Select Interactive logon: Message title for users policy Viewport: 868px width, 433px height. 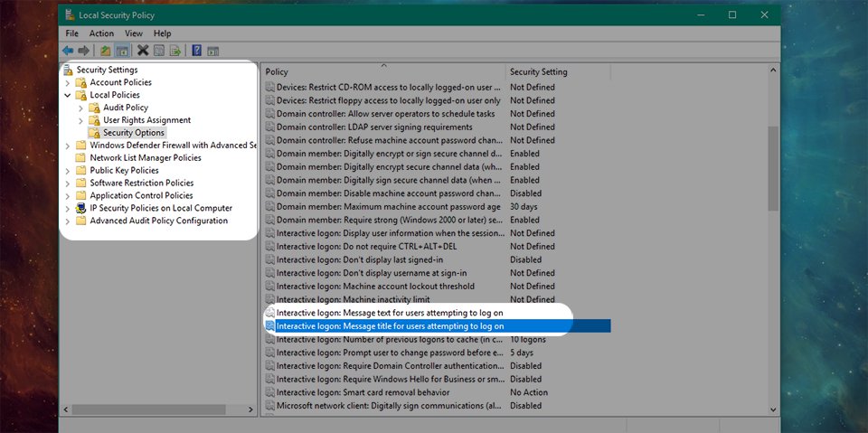tap(438, 326)
